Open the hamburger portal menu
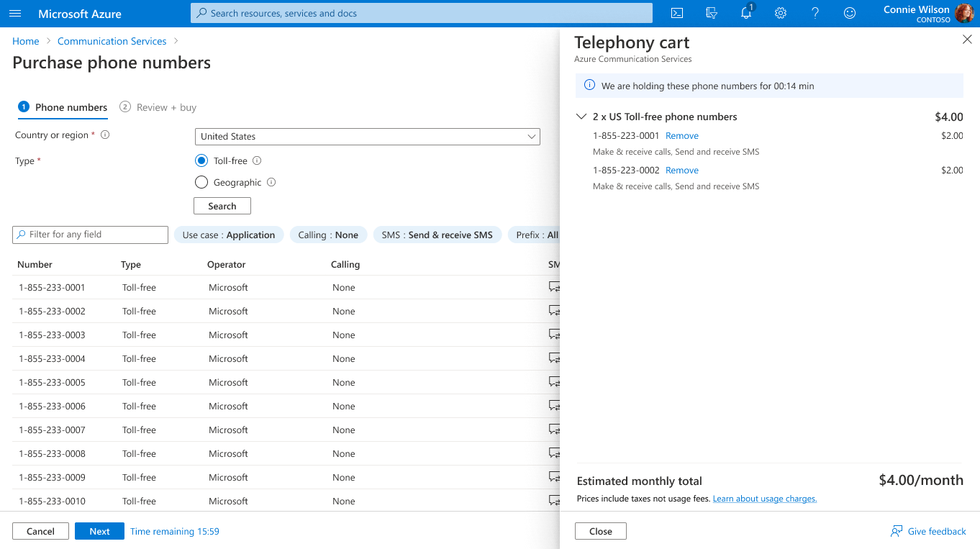This screenshot has width=980, height=549. coord(15,14)
